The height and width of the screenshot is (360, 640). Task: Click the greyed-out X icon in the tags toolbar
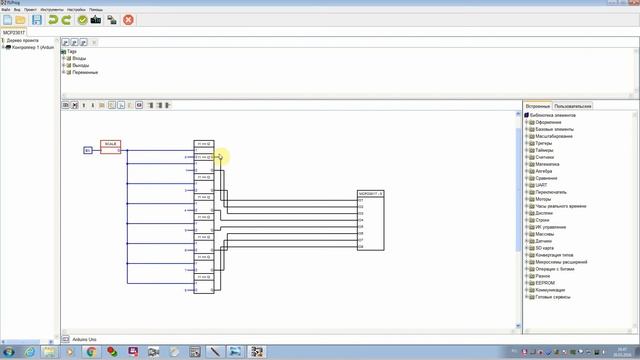click(94, 42)
